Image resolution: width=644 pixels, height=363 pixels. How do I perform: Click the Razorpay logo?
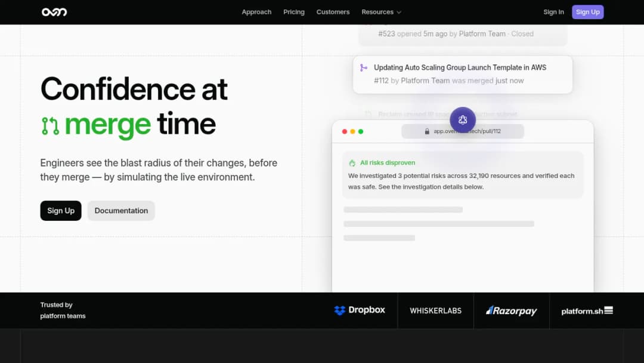(512, 311)
